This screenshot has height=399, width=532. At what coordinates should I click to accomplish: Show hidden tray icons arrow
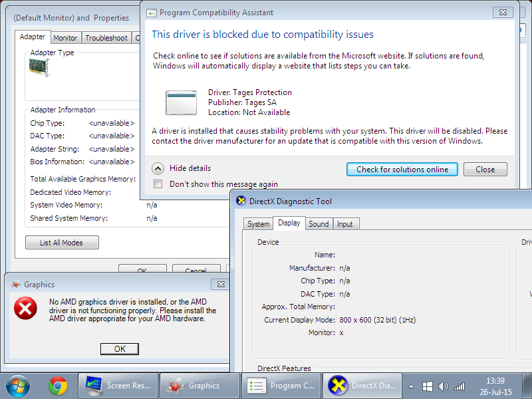[x=411, y=386]
